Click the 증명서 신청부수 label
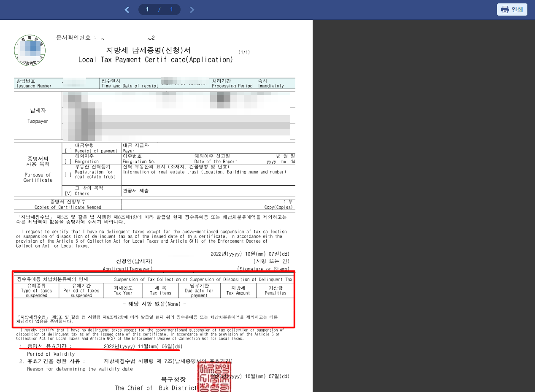535x392 pixels. [x=68, y=202]
